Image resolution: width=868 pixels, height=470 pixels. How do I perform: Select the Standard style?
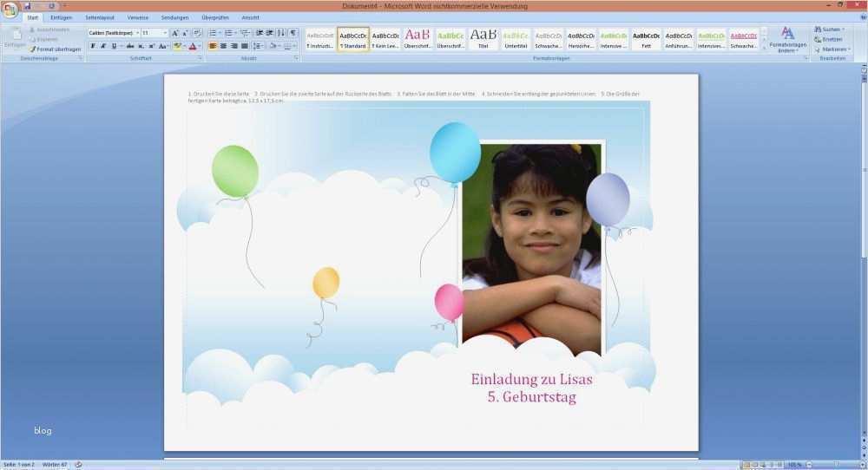[x=353, y=39]
